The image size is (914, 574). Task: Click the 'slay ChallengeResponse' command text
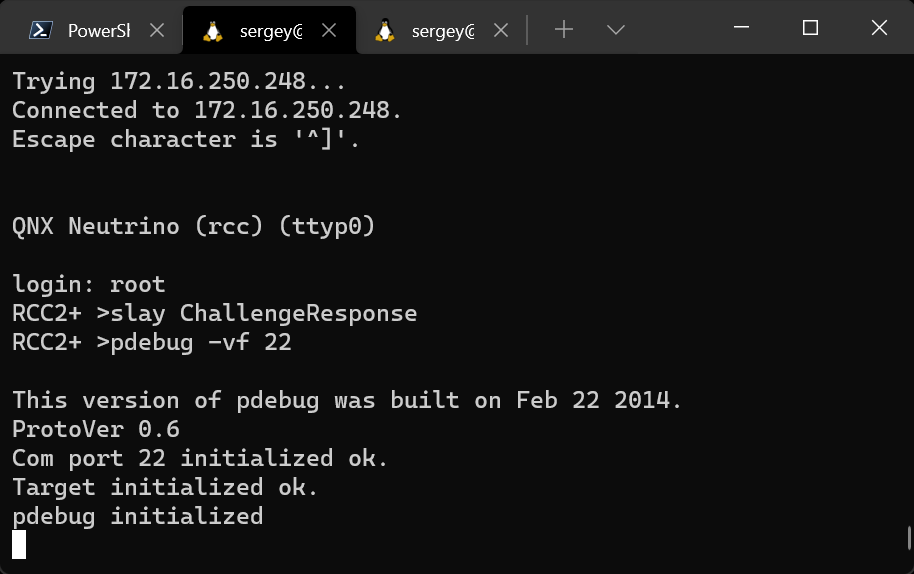coord(264,314)
